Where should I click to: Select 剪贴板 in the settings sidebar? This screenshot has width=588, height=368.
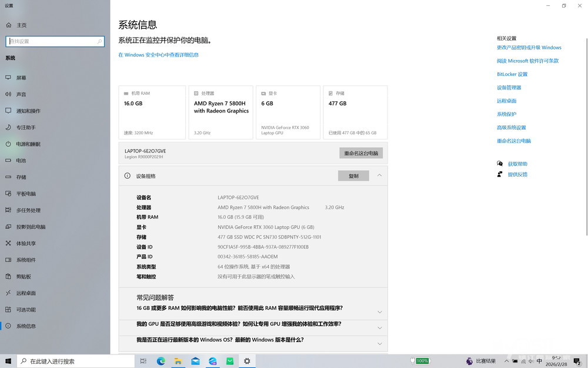[x=24, y=276]
